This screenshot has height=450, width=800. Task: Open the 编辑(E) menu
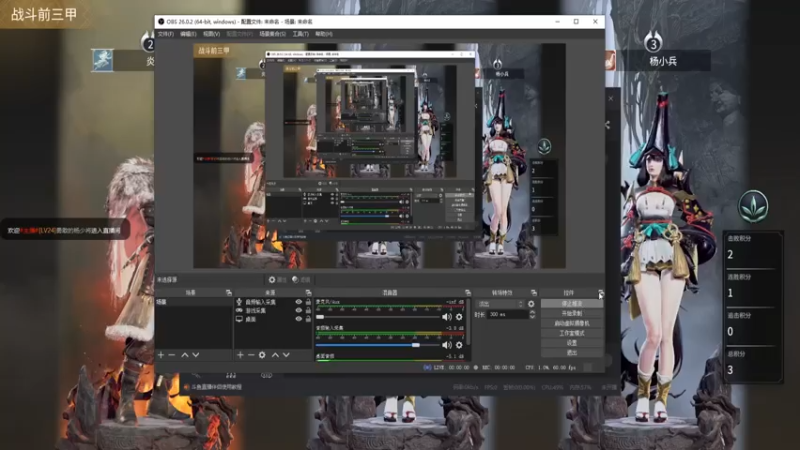188,34
